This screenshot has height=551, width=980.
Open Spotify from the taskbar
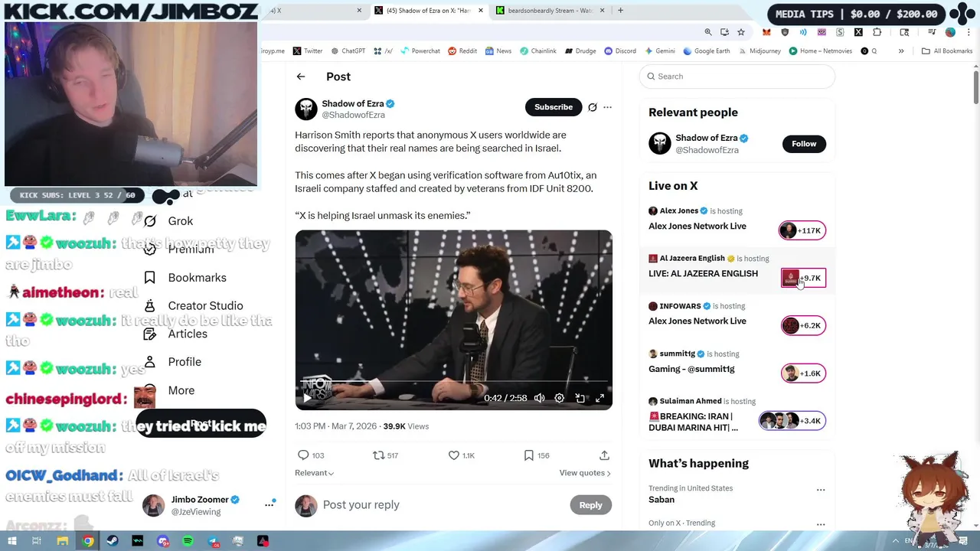click(188, 541)
